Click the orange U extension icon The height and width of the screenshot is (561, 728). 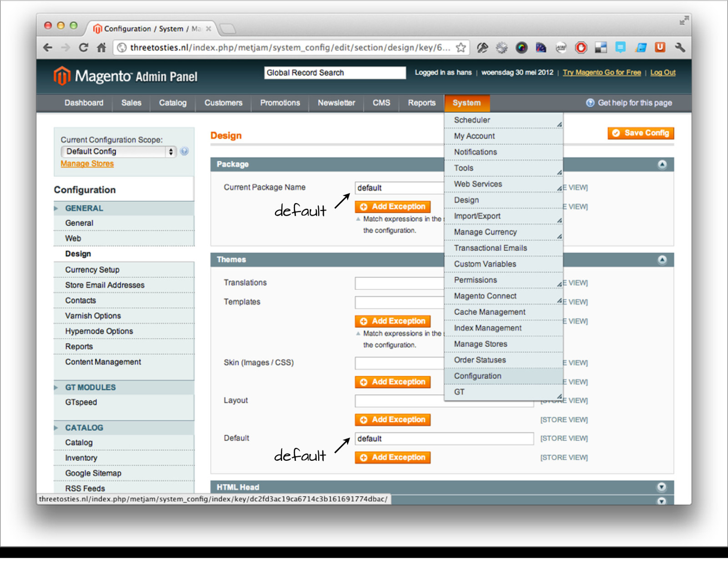click(x=660, y=47)
